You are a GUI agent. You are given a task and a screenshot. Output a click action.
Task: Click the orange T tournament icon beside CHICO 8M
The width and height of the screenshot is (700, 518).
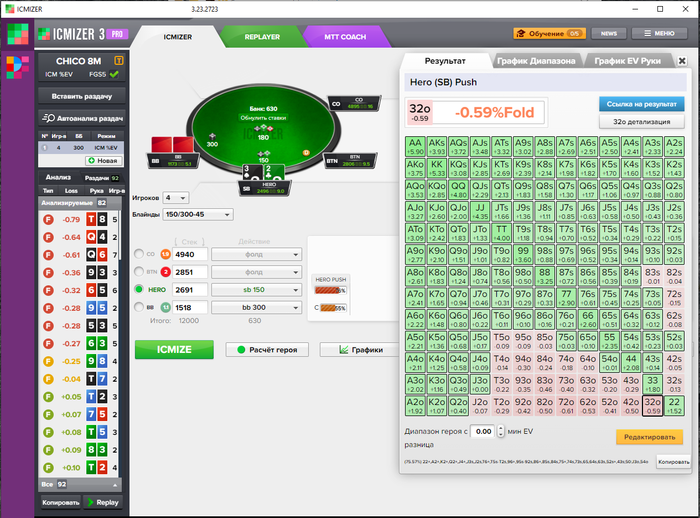[x=118, y=60]
